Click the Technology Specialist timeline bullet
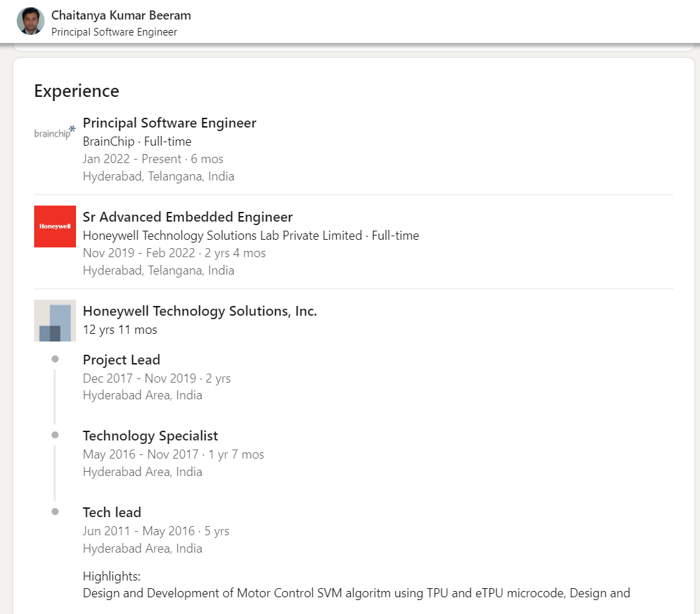Image resolution: width=700 pixels, height=614 pixels. 55,435
